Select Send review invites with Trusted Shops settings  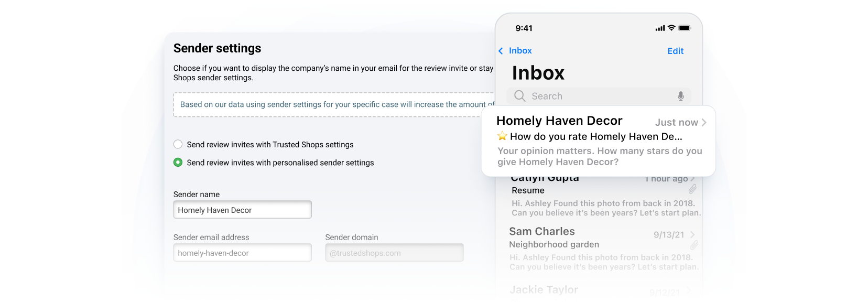pyautogui.click(x=178, y=144)
